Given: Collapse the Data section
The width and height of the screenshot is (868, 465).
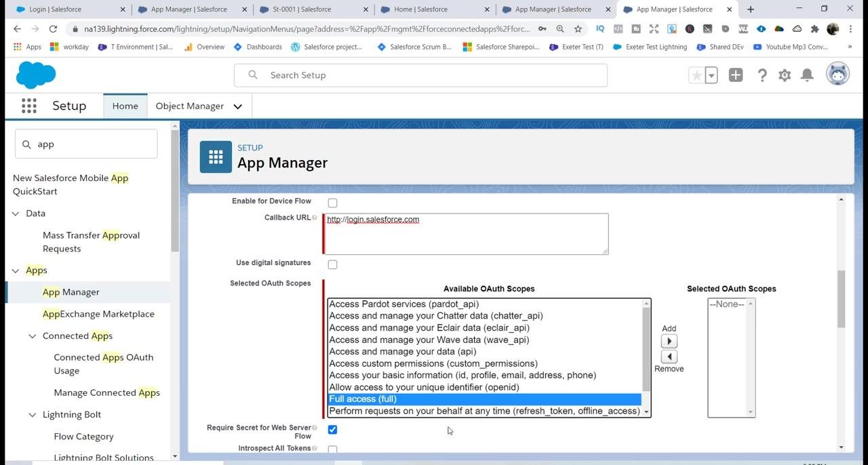Looking at the screenshot, I should click(x=16, y=214).
